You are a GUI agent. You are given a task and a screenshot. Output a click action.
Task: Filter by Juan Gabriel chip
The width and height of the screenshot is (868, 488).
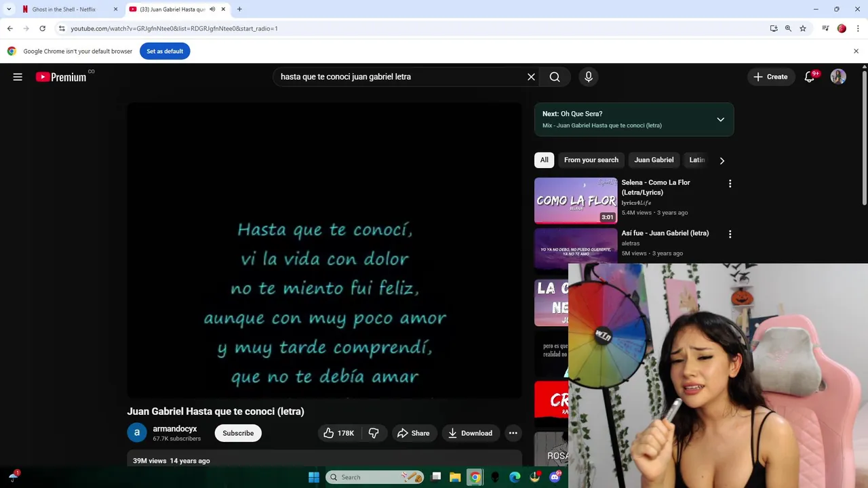click(654, 160)
